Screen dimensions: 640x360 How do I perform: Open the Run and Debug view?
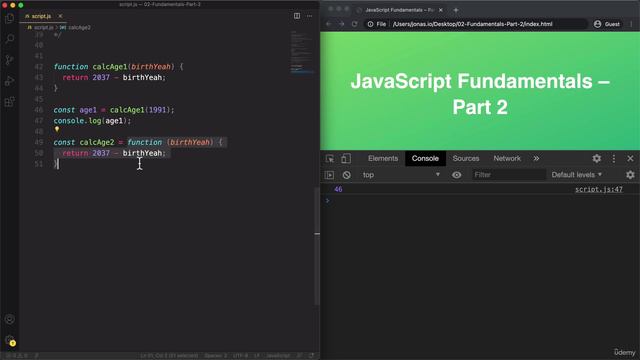[9, 81]
